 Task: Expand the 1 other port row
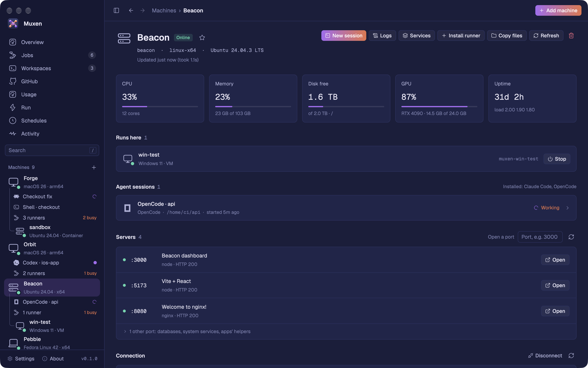point(346,331)
